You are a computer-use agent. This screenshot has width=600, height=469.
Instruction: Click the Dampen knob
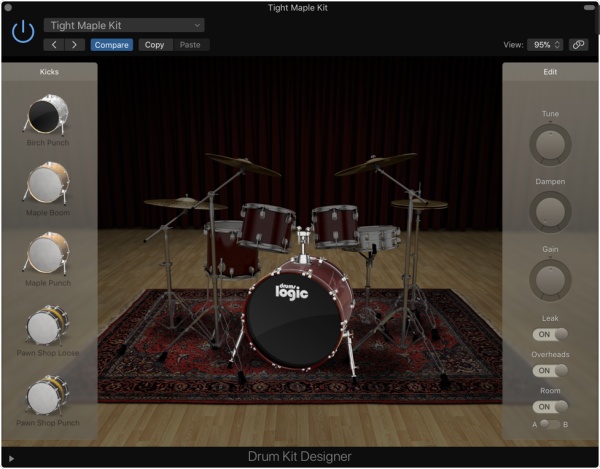[550, 212]
